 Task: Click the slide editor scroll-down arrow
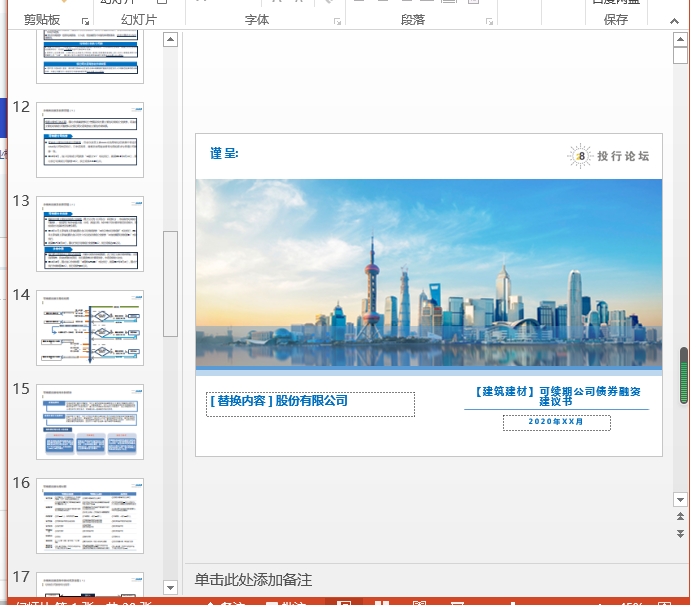(680, 498)
